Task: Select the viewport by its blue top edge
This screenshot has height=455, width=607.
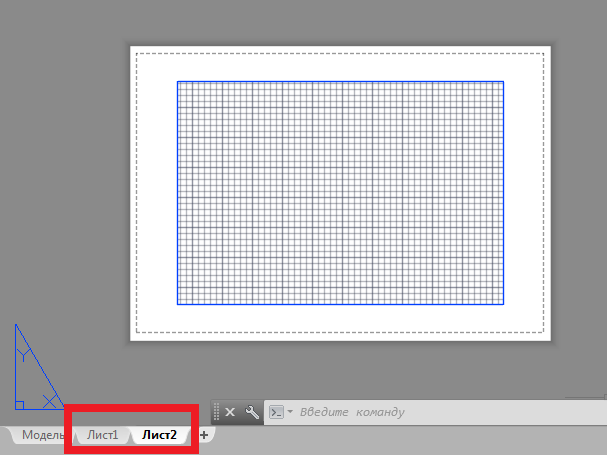Action: point(340,81)
